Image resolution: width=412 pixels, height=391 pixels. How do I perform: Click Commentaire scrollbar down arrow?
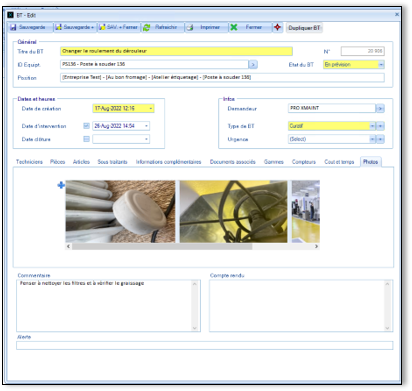click(x=195, y=328)
